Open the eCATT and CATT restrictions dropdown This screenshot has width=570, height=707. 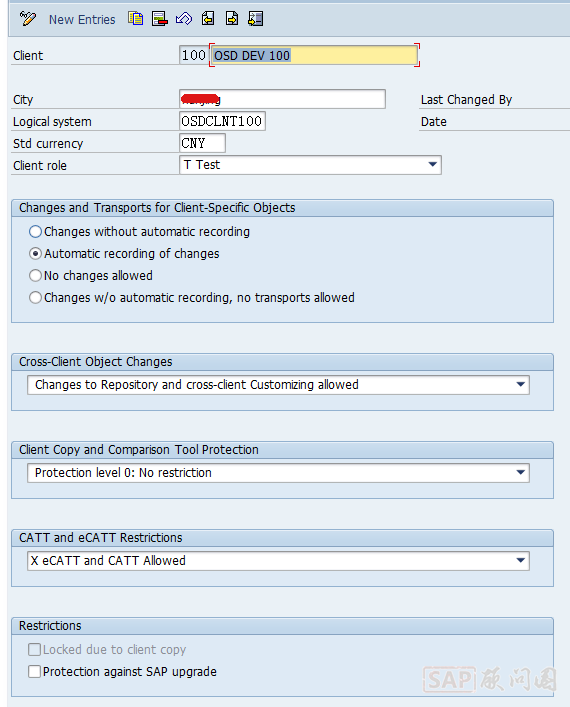[520, 560]
